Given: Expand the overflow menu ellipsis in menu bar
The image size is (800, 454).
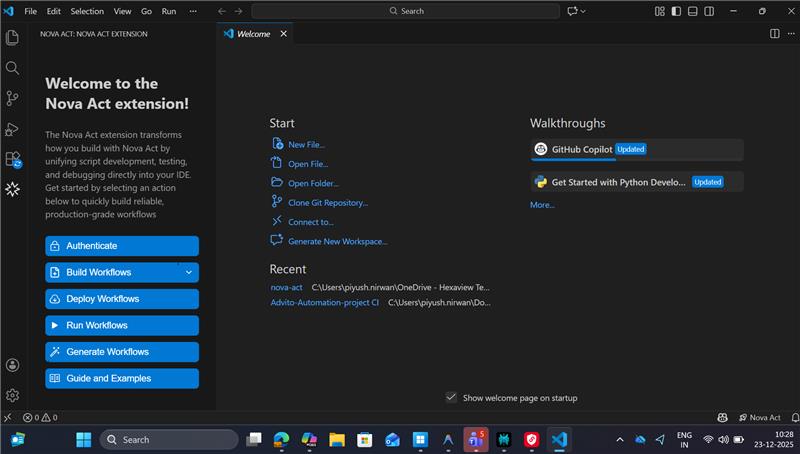Looking at the screenshot, I should click(x=193, y=11).
